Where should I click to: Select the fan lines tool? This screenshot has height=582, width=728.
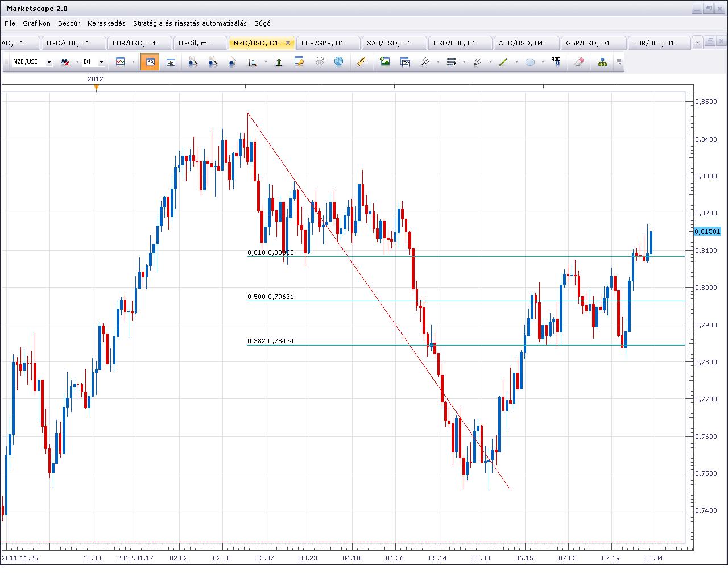[478, 62]
